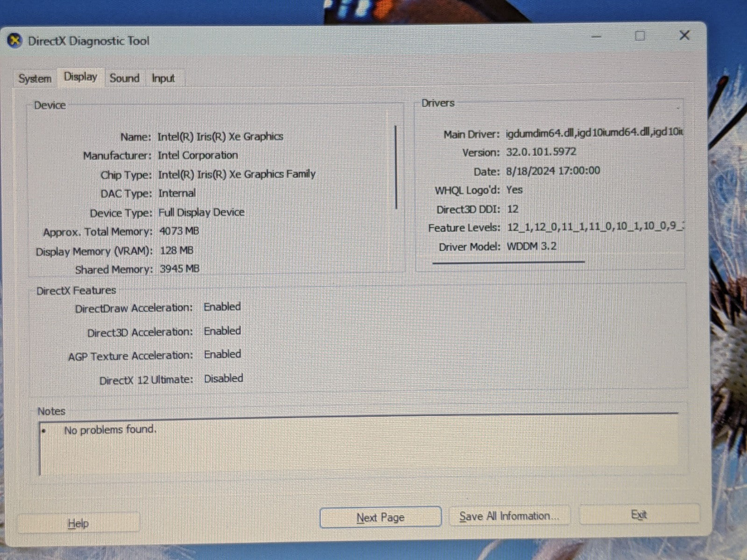Image resolution: width=747 pixels, height=560 pixels.
Task: Close the window with the X button
Action: pyautogui.click(x=684, y=35)
